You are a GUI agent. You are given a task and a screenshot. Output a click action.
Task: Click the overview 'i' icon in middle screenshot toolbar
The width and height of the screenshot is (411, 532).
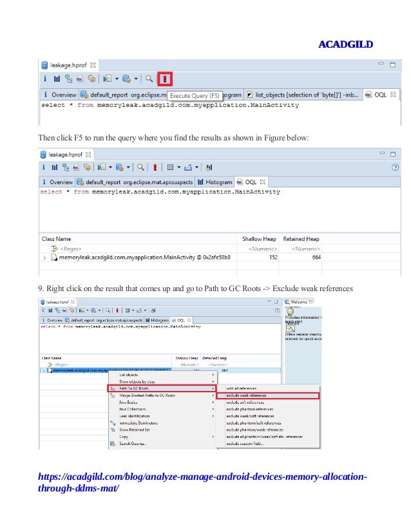click(43, 167)
